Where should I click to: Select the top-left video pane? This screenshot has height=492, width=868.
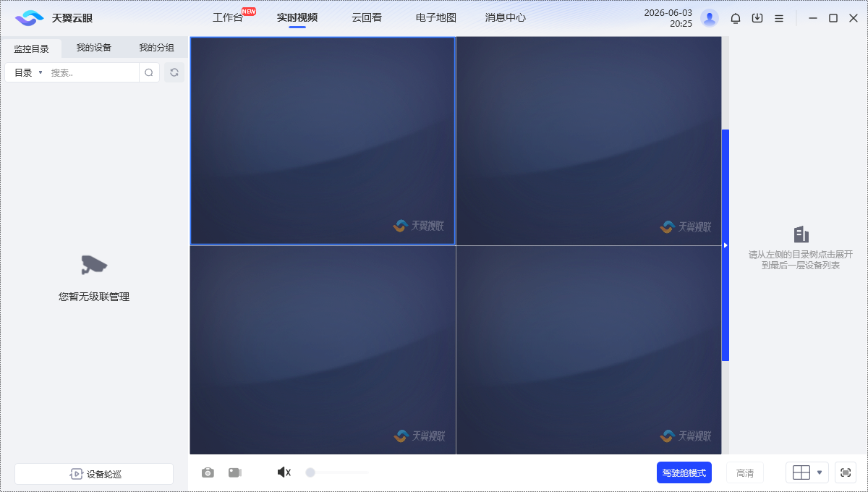(x=323, y=141)
